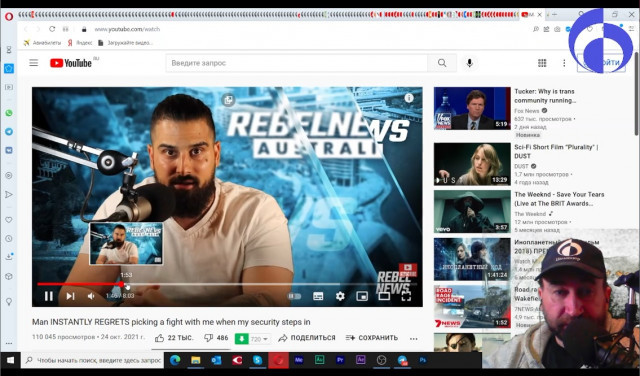Open the YouTube settings three-dot menu
Viewport: 640px width, 376px height.
coord(564,63)
